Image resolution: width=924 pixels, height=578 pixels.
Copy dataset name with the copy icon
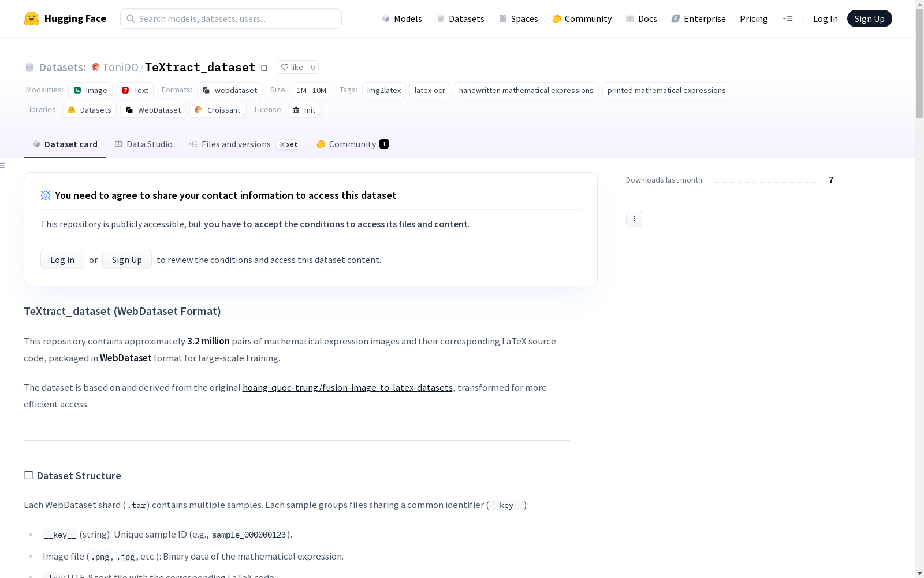click(x=263, y=67)
